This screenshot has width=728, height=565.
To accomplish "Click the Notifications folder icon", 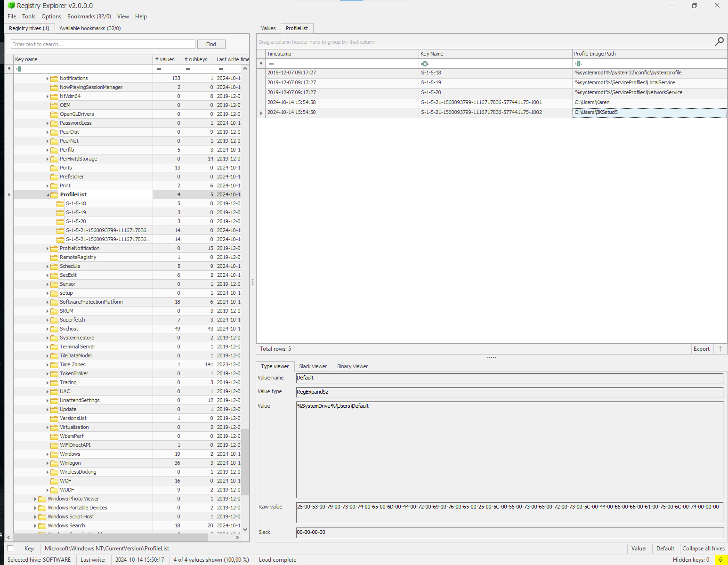I will 54,78.
